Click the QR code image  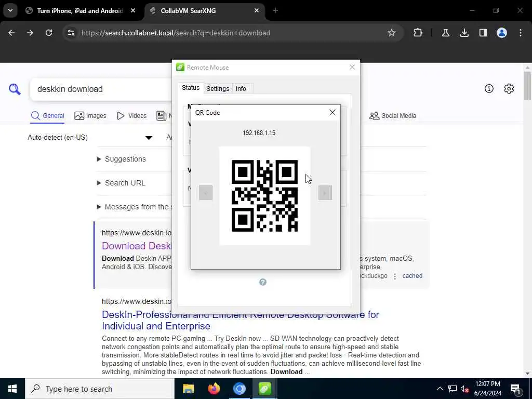tap(264, 196)
